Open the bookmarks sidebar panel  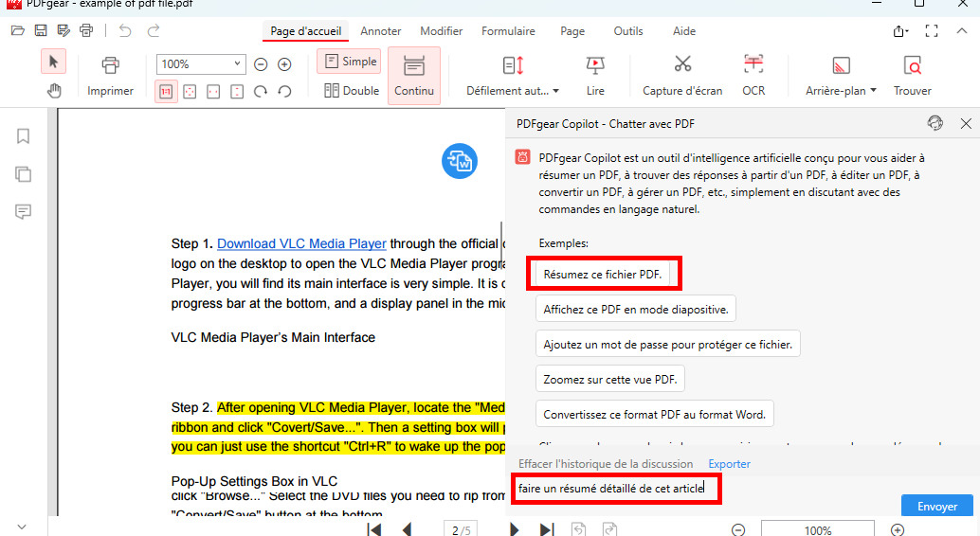(23, 136)
